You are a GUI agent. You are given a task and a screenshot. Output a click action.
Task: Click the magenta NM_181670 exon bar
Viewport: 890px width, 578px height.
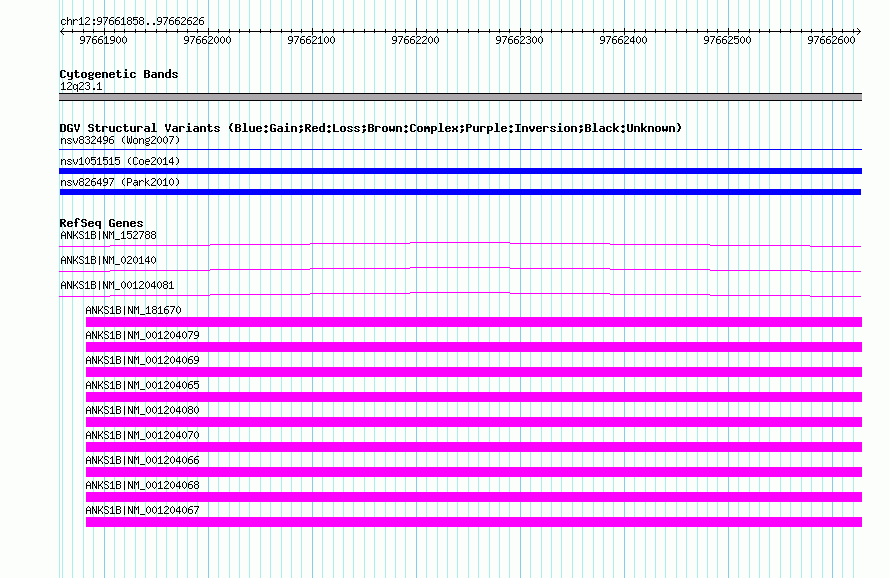pos(473,322)
